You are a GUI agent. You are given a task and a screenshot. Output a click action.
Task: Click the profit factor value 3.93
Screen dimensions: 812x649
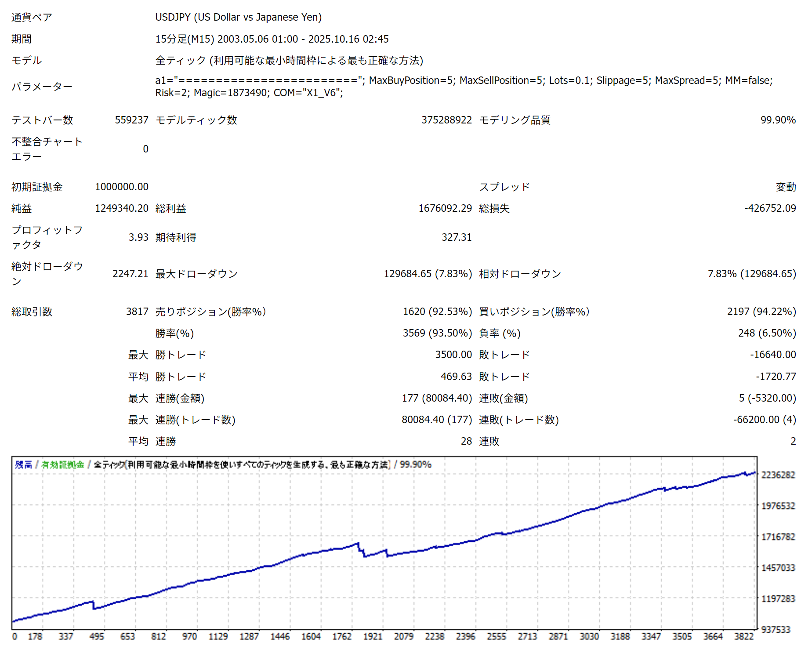[x=138, y=237]
